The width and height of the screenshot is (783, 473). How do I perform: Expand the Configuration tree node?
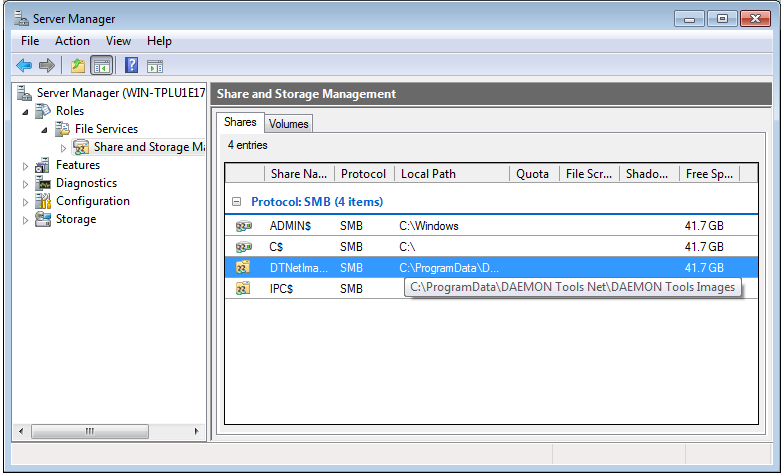25,202
